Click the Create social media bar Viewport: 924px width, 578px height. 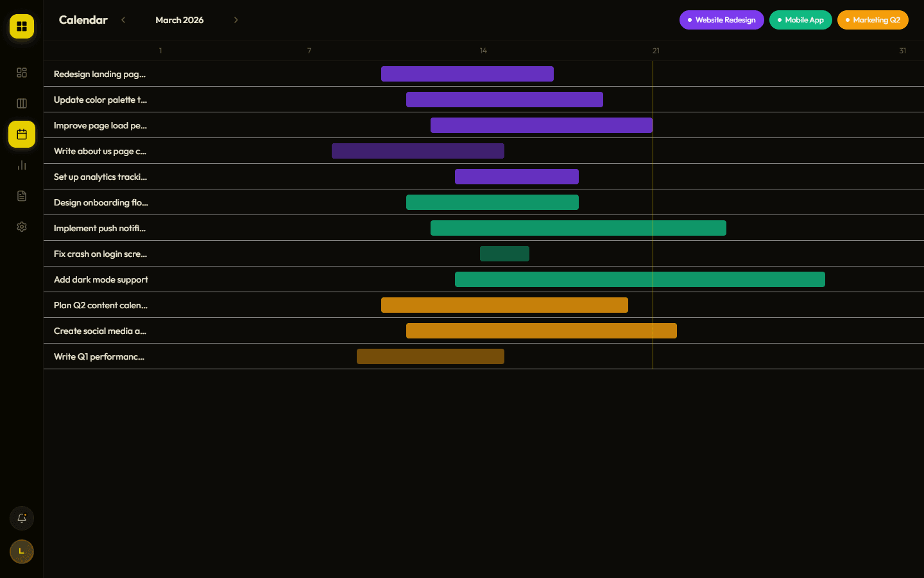click(x=542, y=331)
